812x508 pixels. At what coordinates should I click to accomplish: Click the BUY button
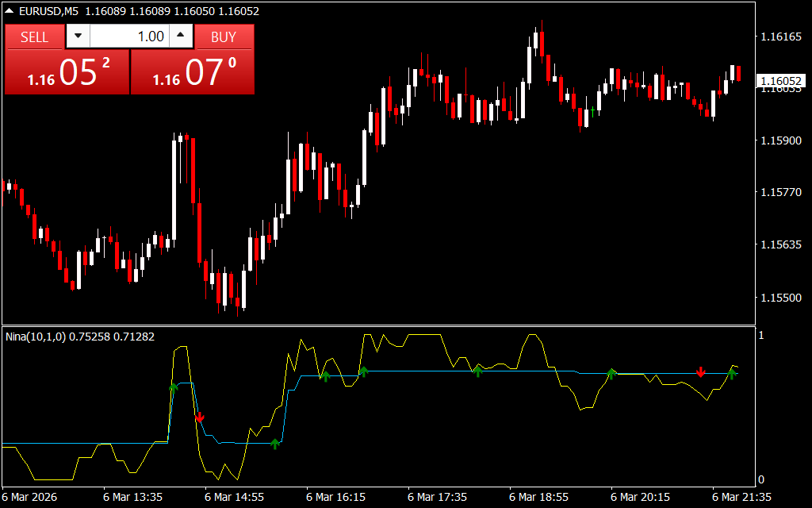pyautogui.click(x=224, y=37)
